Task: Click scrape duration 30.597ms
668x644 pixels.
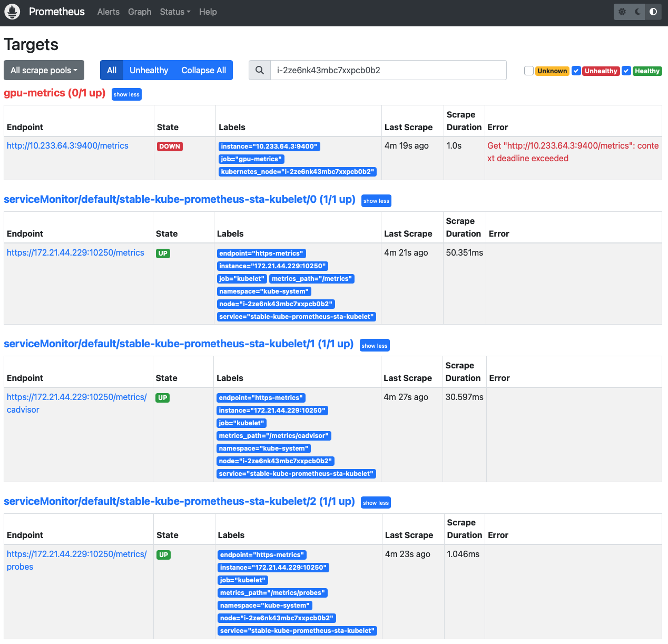Action: [464, 397]
